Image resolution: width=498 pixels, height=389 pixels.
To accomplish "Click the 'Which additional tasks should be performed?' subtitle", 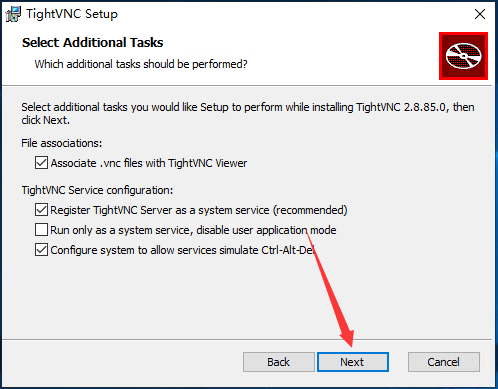I will 141,64.
